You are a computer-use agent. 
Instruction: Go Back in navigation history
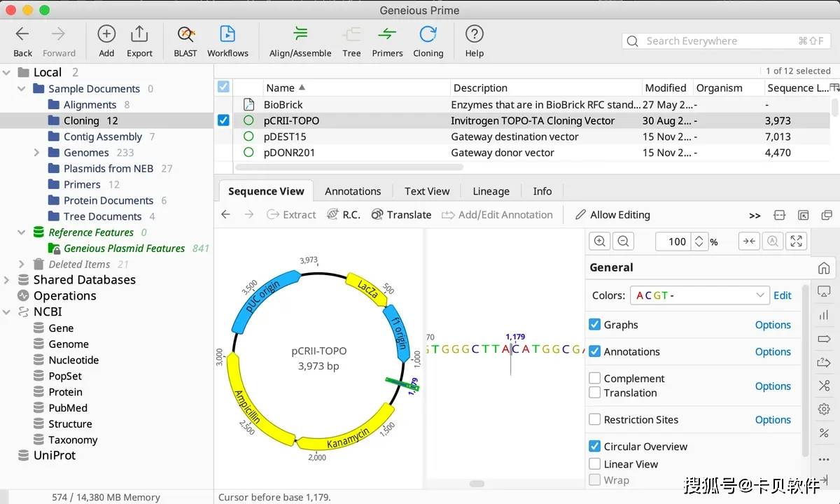[x=22, y=41]
